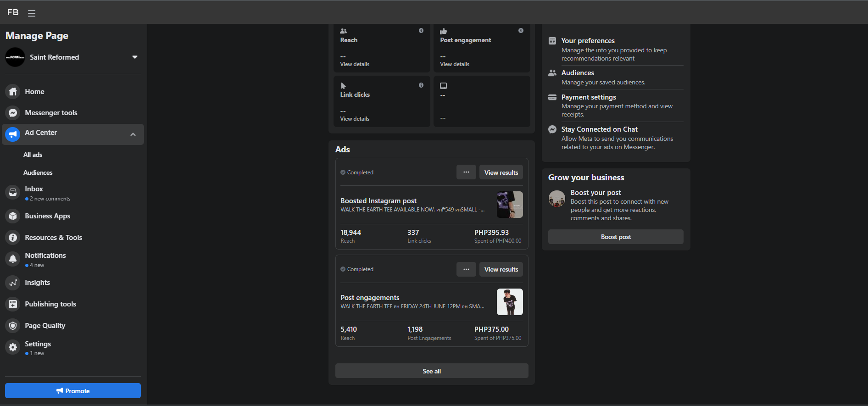Screen dimensions: 868x406
Task: Click the Your preferences list icon
Action: [552, 41]
